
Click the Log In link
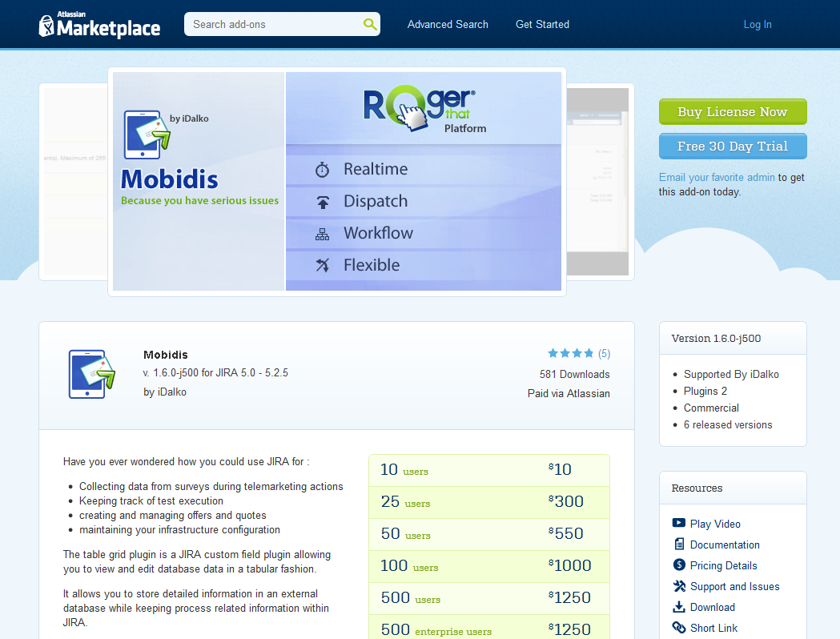point(757,25)
